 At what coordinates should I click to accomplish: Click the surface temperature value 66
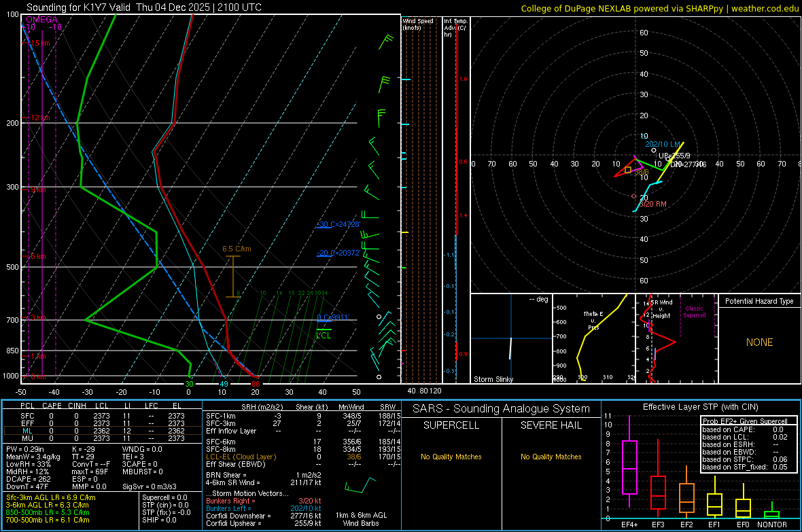coord(256,384)
